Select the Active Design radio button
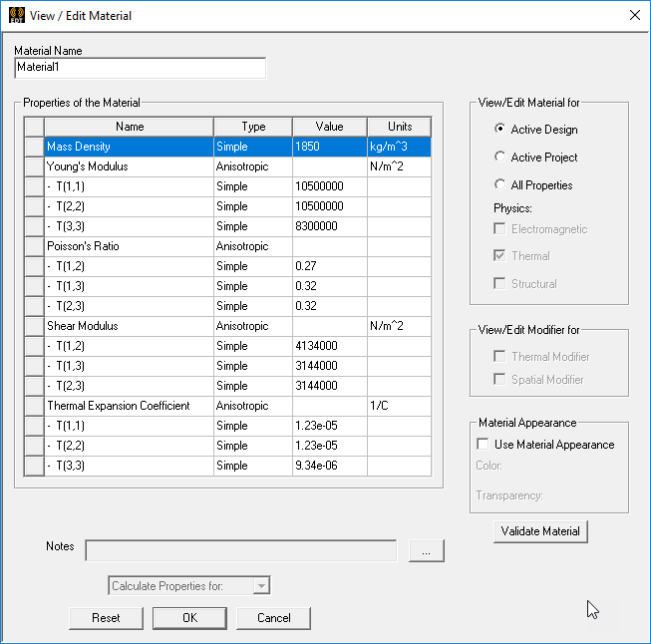 (500, 130)
